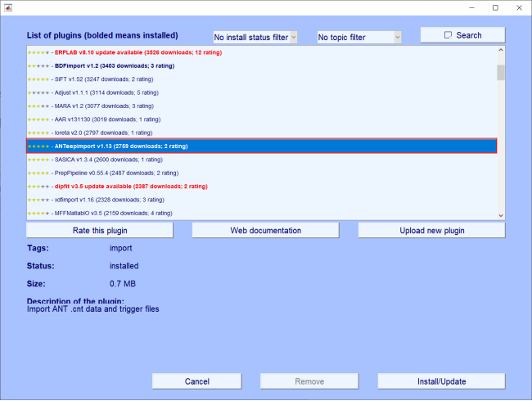The image size is (532, 401).
Task: Select the dipfit v3.5 plugin row
Action: point(262,187)
